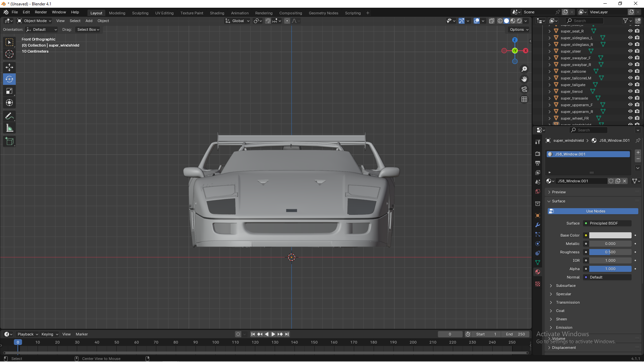This screenshot has height=362, width=644.
Task: Open timeline Marker menu
Action: tap(82, 334)
